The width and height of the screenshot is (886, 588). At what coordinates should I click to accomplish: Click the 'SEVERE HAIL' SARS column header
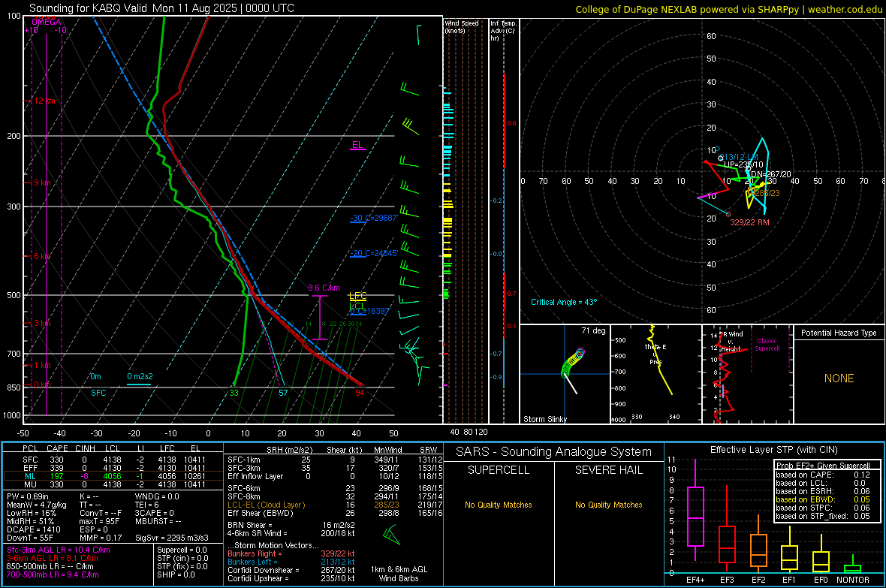coord(608,470)
